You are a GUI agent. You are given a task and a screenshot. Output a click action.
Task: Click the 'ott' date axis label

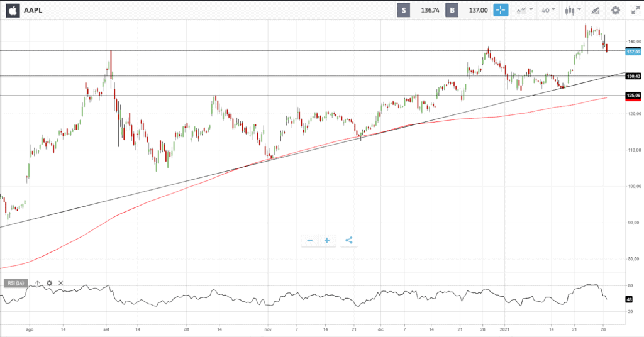(186, 329)
